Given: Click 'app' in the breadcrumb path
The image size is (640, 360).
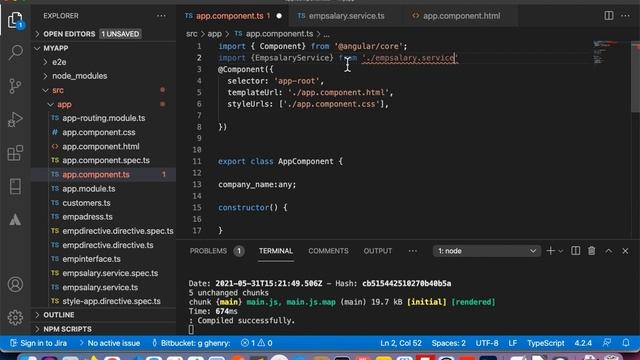Looking at the screenshot, I should (x=214, y=34).
